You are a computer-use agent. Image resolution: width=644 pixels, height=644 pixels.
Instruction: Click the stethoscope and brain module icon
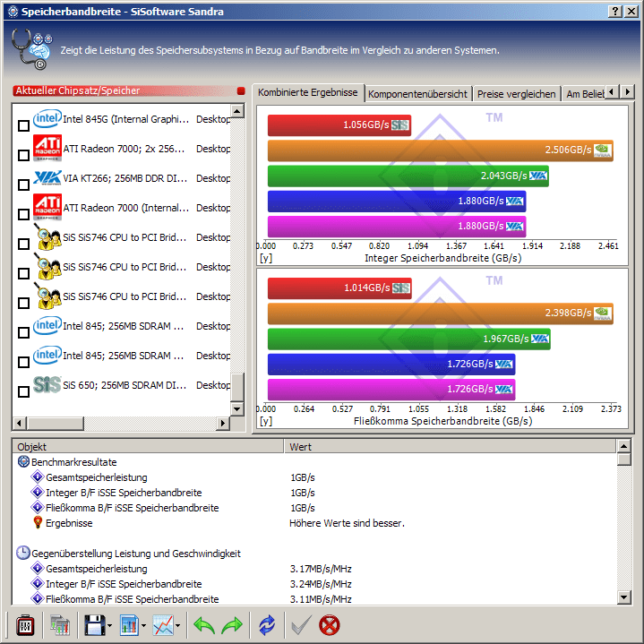[x=31, y=49]
